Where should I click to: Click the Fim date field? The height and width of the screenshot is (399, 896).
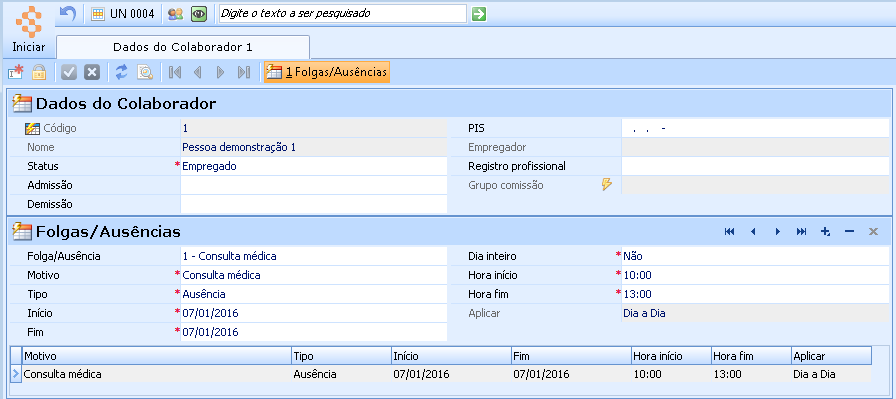314,332
